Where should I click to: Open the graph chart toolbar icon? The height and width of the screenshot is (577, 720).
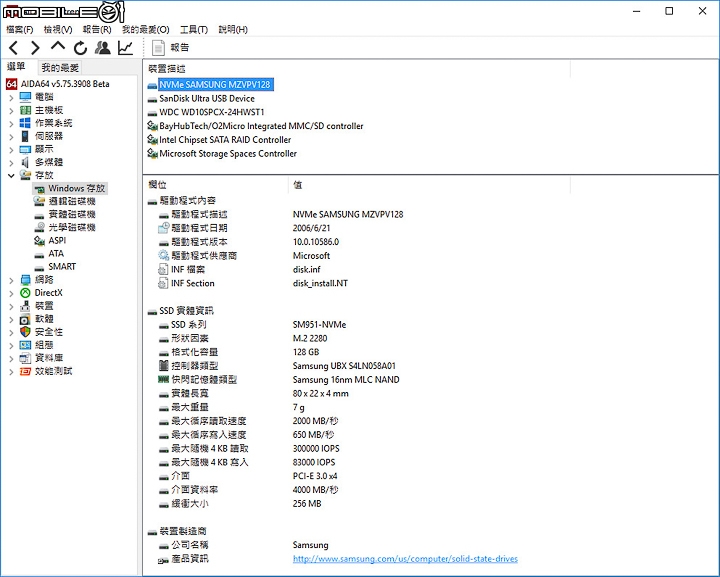(125, 48)
